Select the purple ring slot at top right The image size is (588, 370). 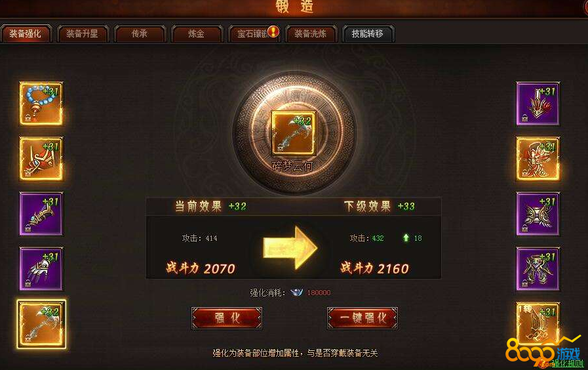(538, 103)
